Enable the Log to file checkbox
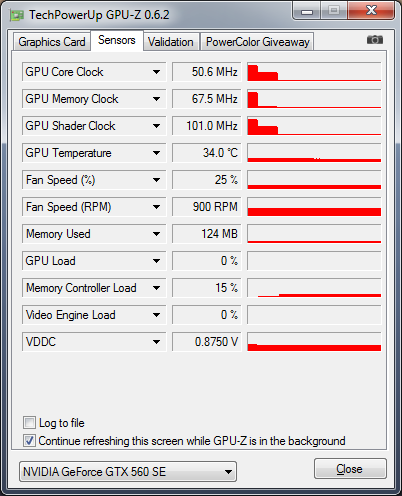This screenshot has height=496, width=402. [29, 422]
